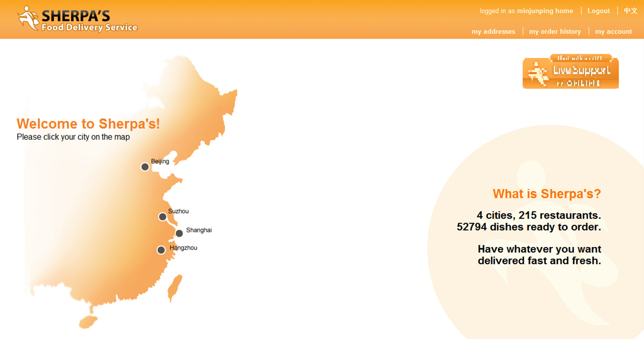Click Hainan island on the map
Viewport: 644px width, 339px height.
[88, 322]
